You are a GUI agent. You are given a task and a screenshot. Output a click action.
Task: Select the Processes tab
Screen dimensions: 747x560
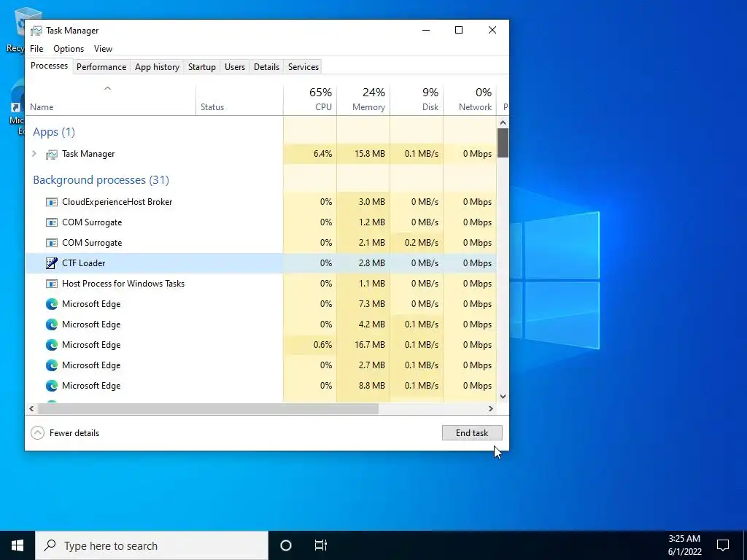tap(49, 66)
